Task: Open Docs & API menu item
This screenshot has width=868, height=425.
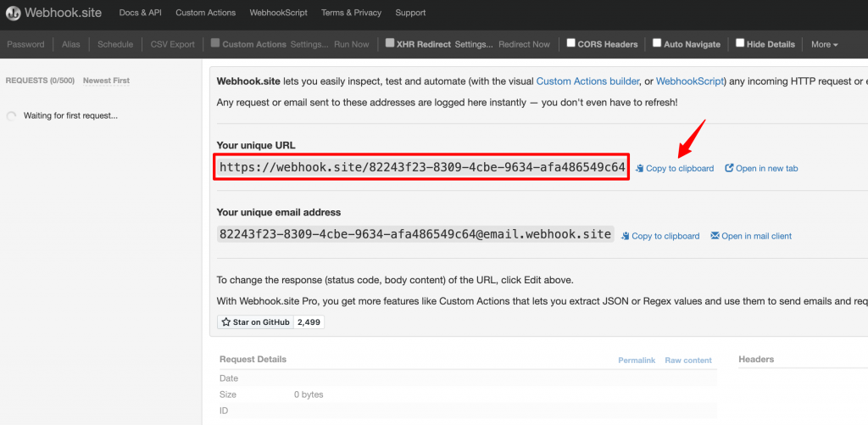Action: [141, 13]
